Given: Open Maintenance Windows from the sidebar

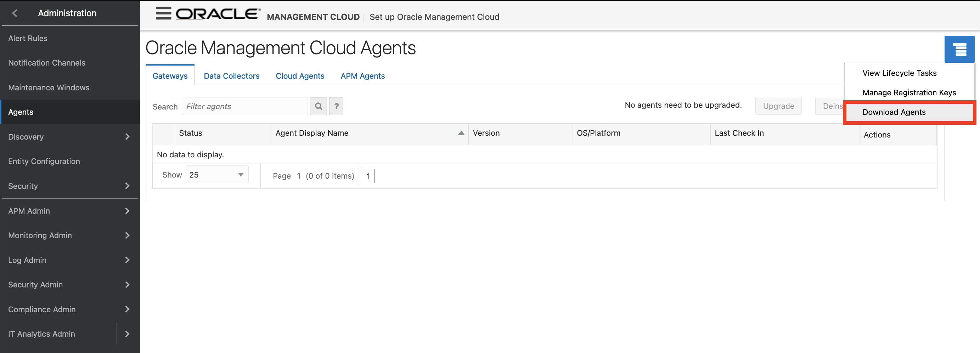Looking at the screenshot, I should (x=49, y=87).
